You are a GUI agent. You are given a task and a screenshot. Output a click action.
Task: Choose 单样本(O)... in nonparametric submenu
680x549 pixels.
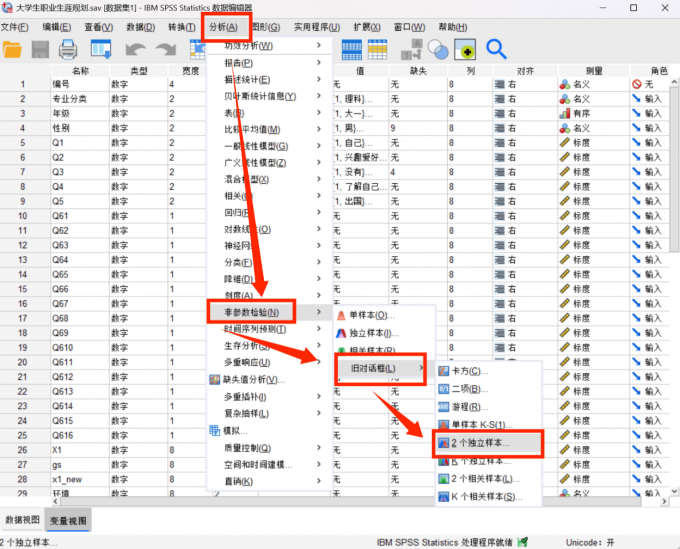coord(385,315)
